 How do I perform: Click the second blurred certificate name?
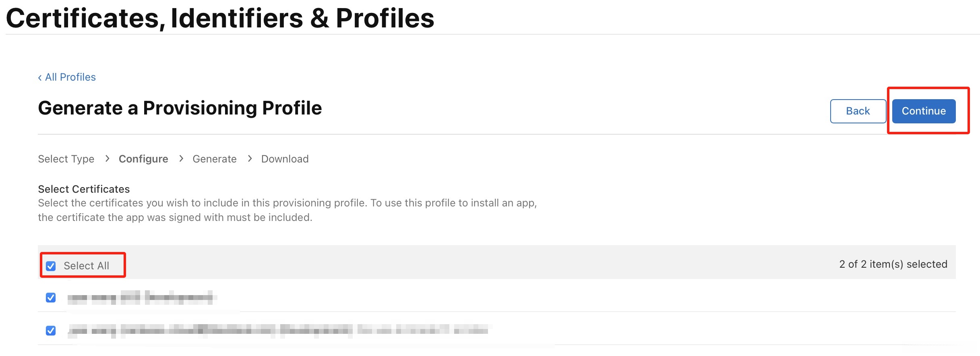pos(278,331)
